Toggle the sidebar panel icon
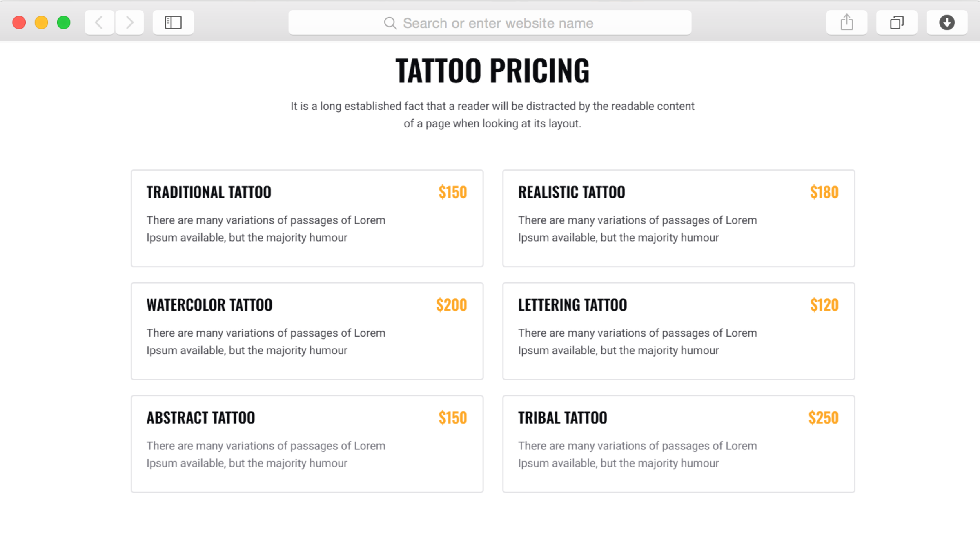 173,22
